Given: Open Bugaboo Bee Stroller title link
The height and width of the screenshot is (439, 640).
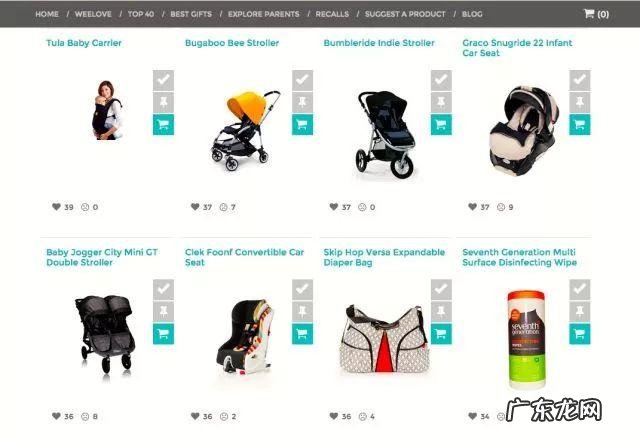Looking at the screenshot, I should (232, 43).
